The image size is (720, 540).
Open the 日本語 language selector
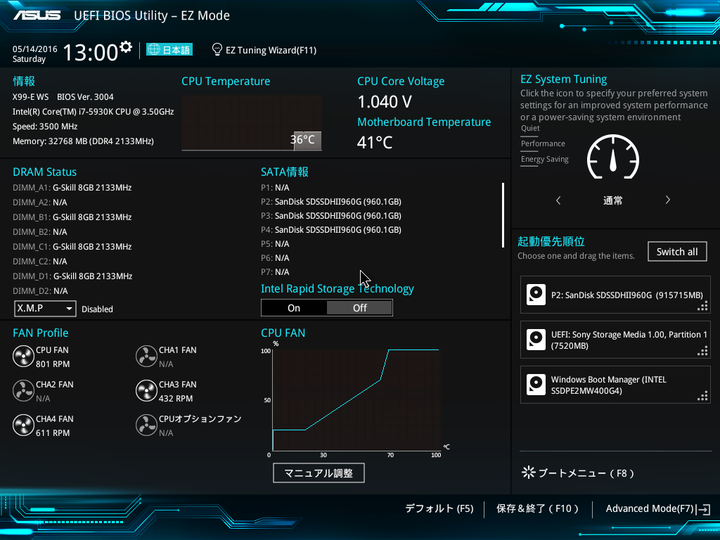[x=169, y=50]
